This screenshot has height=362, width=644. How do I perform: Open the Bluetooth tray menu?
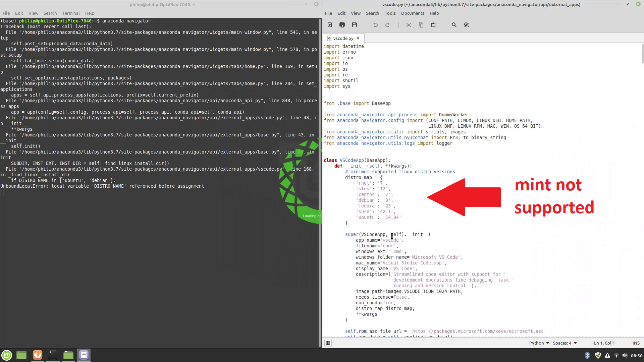point(587,355)
